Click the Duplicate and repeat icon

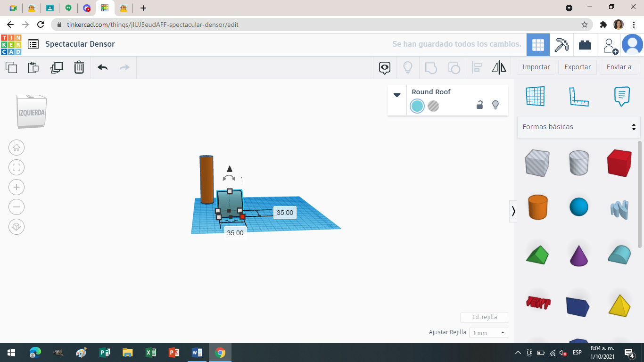(x=57, y=67)
